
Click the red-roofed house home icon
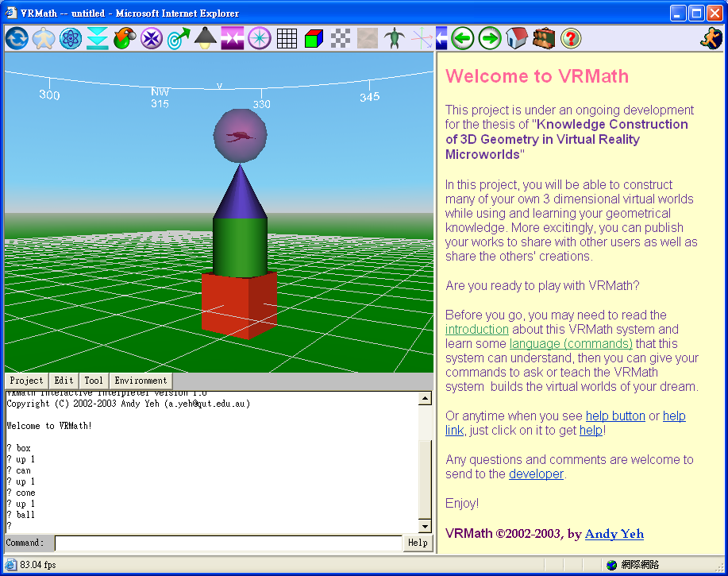pos(516,38)
